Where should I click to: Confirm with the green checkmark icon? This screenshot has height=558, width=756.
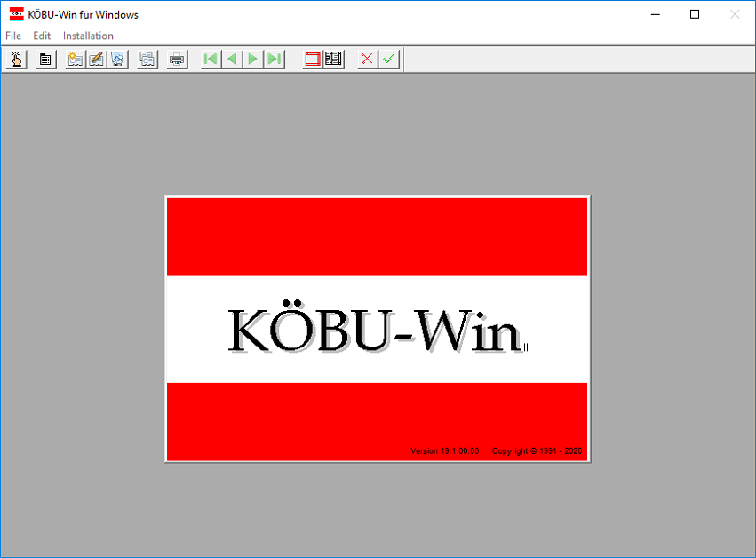tap(388, 60)
